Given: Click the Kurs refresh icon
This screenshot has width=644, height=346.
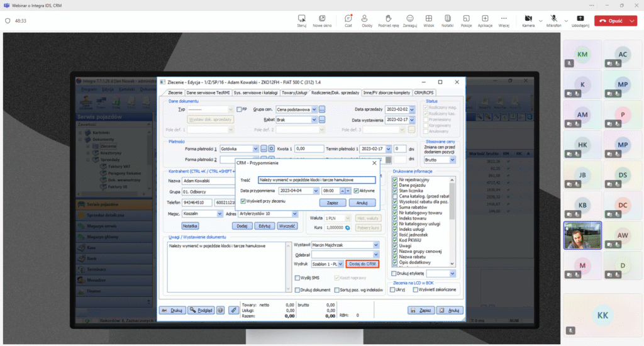Looking at the screenshot, I should tap(347, 228).
